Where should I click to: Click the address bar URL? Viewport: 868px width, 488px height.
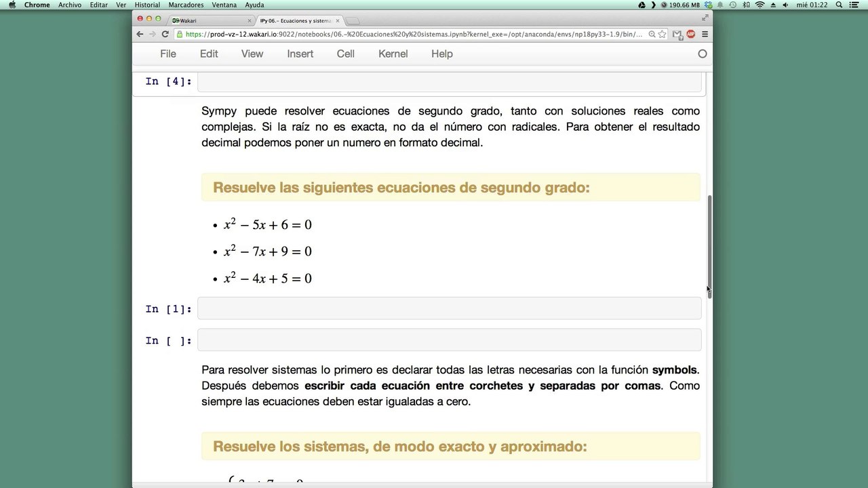click(x=414, y=34)
